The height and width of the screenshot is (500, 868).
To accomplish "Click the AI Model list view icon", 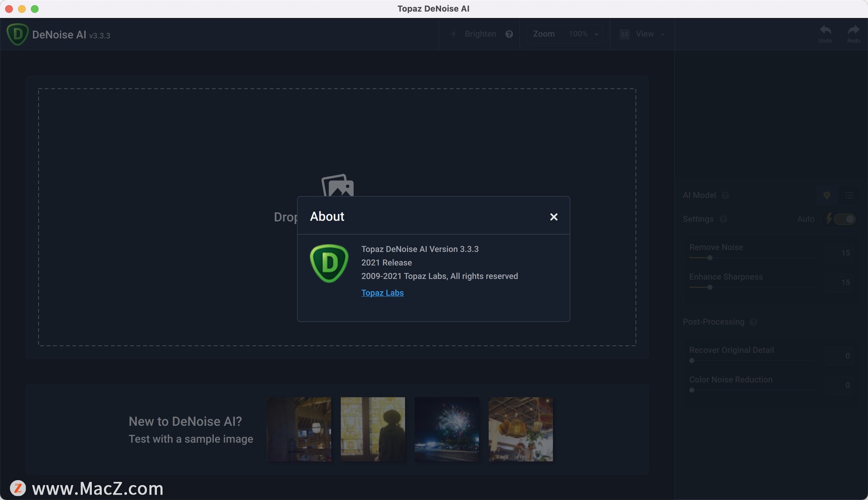I will (849, 195).
